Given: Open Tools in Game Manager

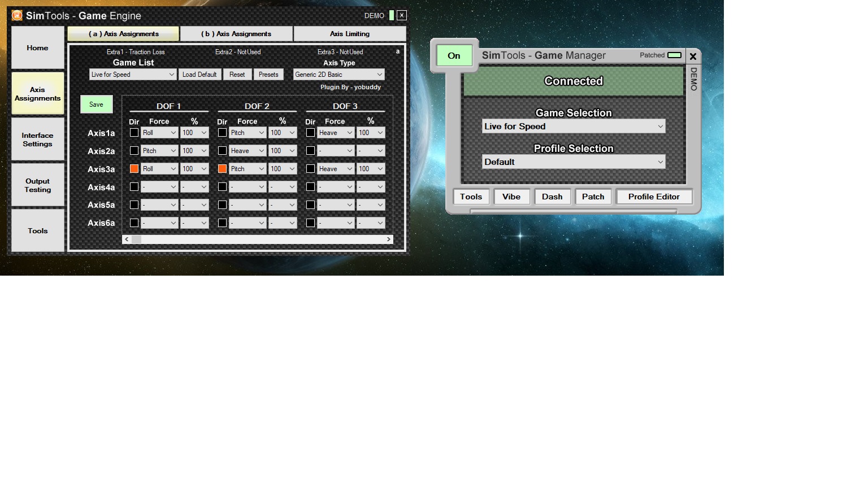Looking at the screenshot, I should [x=471, y=197].
